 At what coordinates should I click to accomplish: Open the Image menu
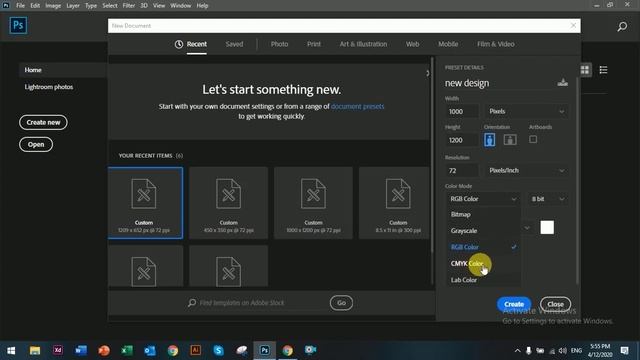[53, 5]
